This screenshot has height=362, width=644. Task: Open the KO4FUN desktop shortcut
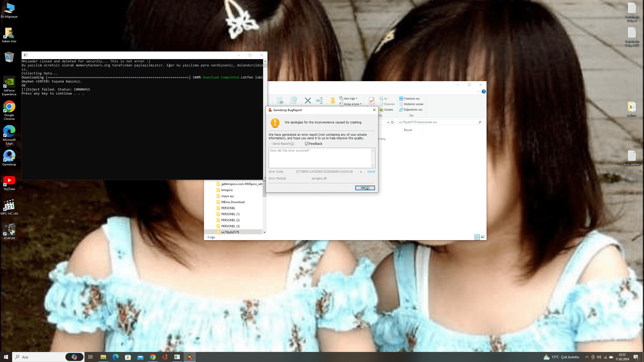coord(9,232)
